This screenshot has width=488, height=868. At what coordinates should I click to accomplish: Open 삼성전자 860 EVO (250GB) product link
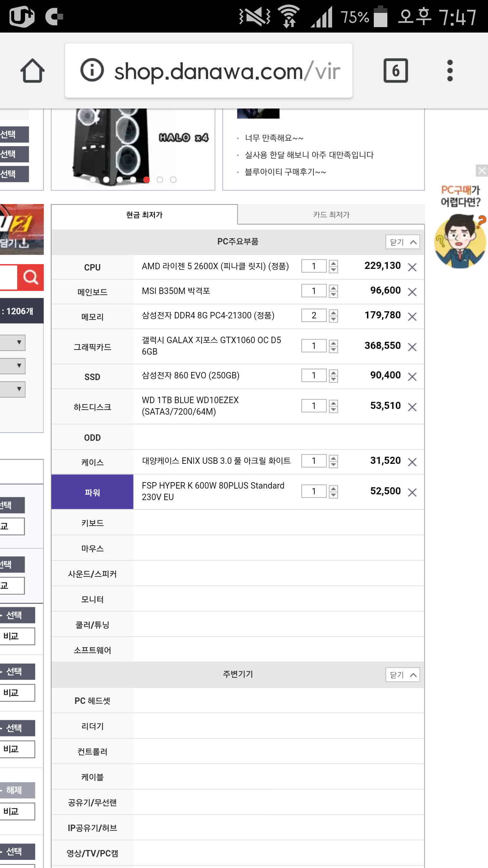click(x=190, y=375)
